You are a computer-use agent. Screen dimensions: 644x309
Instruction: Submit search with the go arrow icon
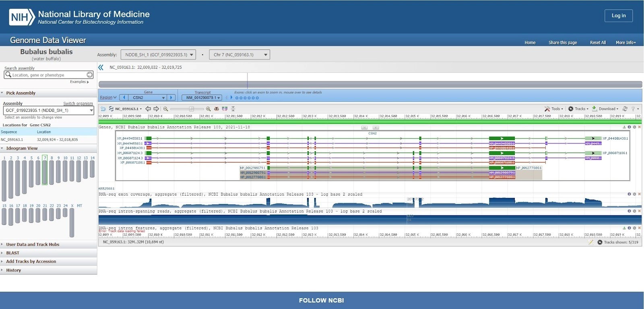(90, 75)
